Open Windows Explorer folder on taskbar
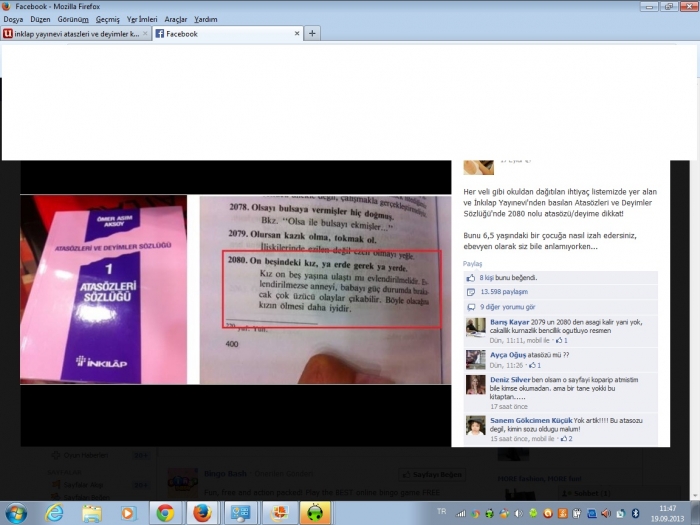The height and width of the screenshot is (525, 700). coord(91,512)
